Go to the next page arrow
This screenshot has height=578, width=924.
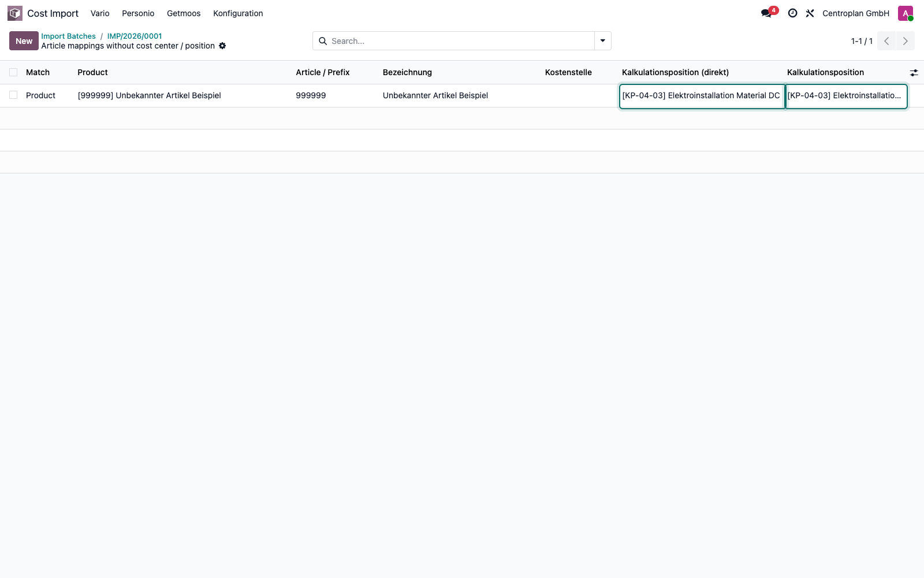pyautogui.click(x=906, y=41)
